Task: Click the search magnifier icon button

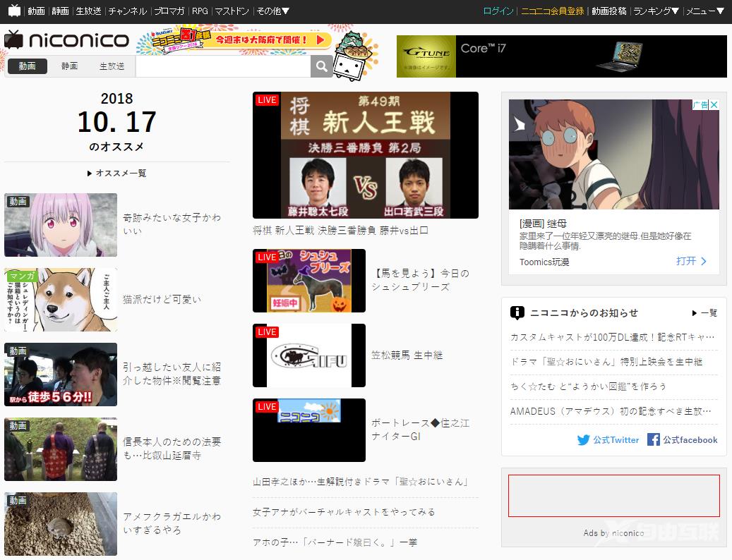Action: [322, 66]
